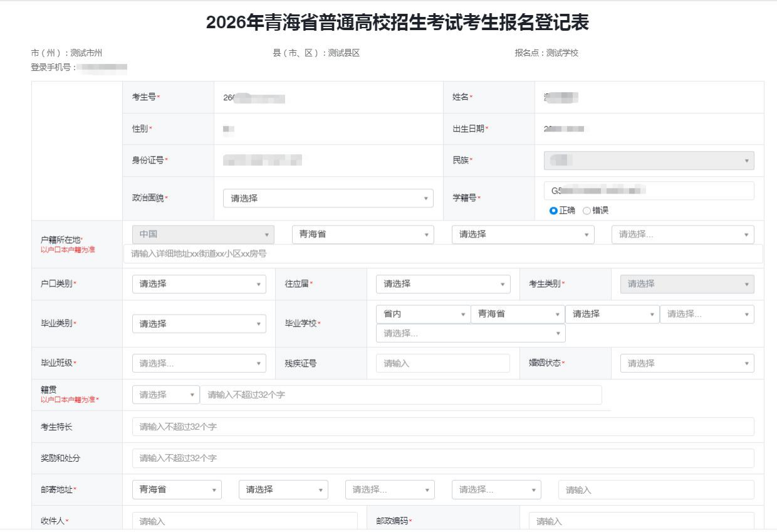Open the 青海省 province dropdown for 户籍所在地

pos(363,234)
